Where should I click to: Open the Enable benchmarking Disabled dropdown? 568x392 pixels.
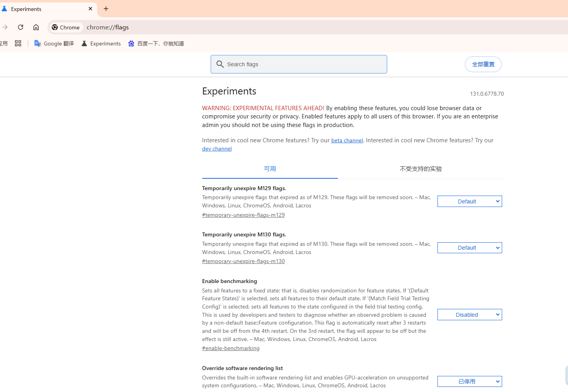click(470, 315)
